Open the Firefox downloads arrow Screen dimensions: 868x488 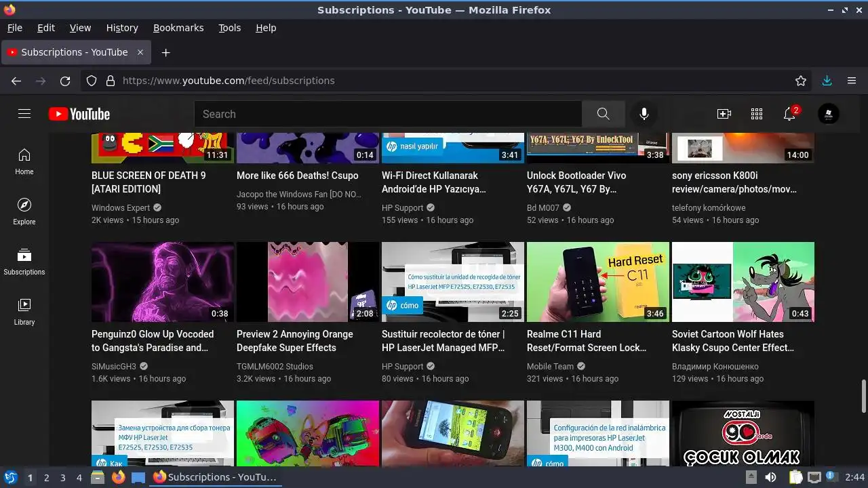pos(827,81)
